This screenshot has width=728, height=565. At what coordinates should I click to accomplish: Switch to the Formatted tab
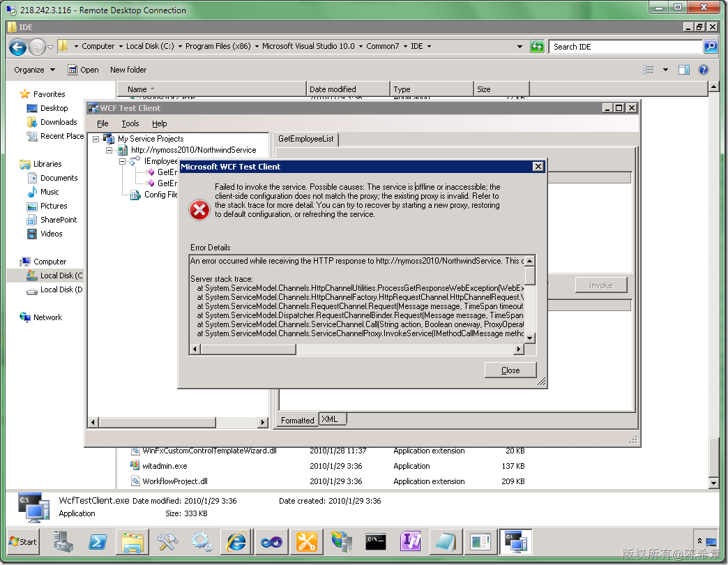coord(297,420)
